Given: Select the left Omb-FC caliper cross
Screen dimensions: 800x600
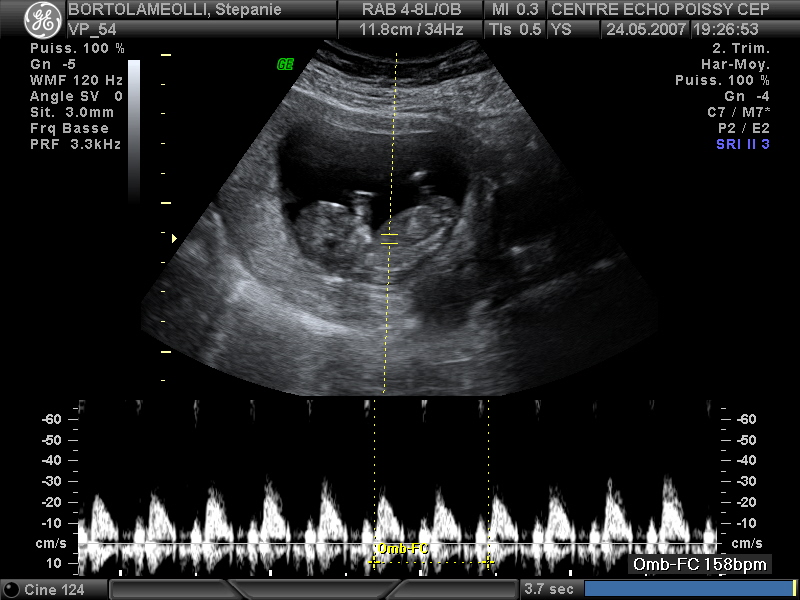Looking at the screenshot, I should 374,562.
